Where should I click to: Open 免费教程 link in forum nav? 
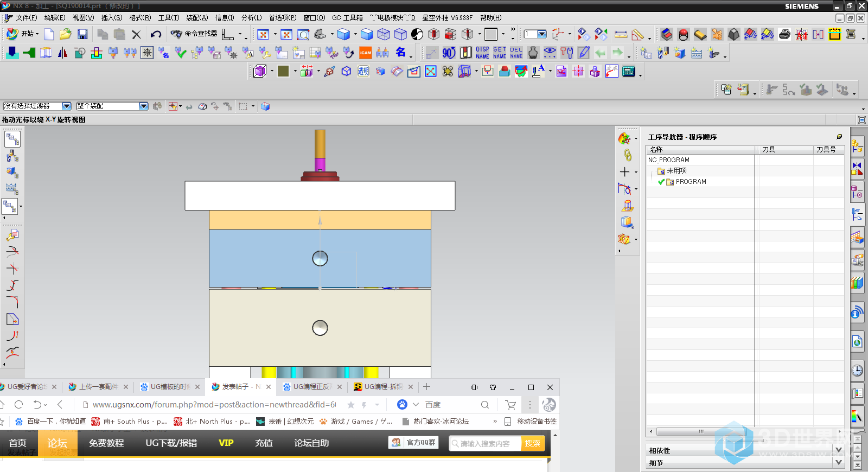(106, 443)
